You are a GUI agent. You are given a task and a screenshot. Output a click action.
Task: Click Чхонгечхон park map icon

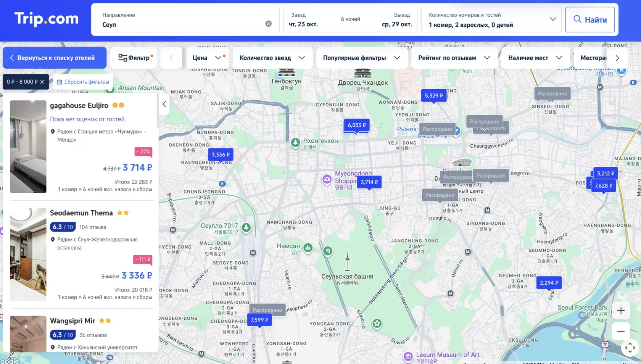pos(295,143)
